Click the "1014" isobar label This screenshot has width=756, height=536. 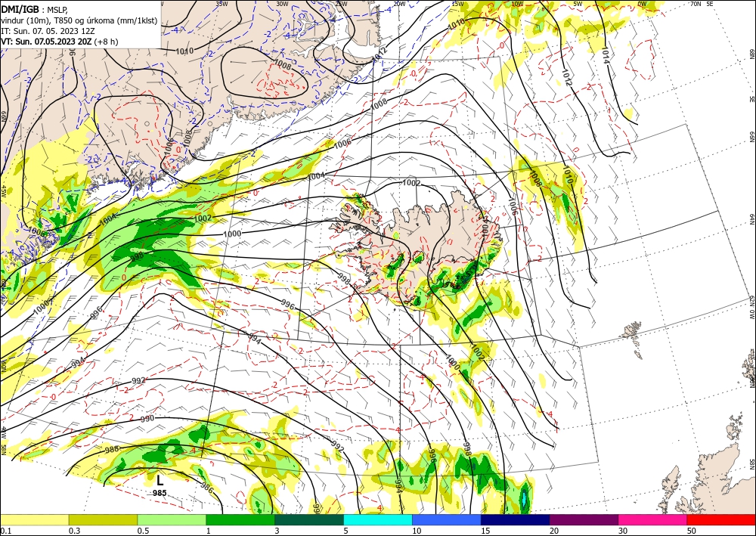pyautogui.click(x=605, y=55)
